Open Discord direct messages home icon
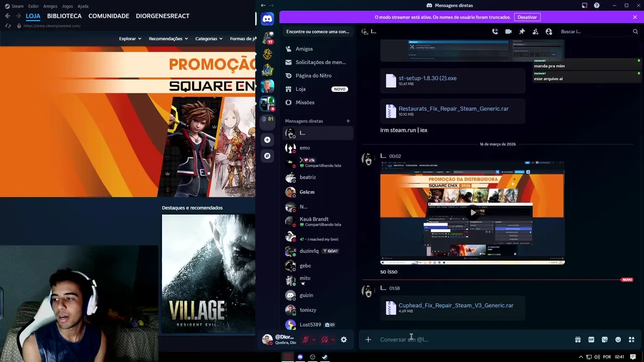Screen dimensions: 644x362 267,19
